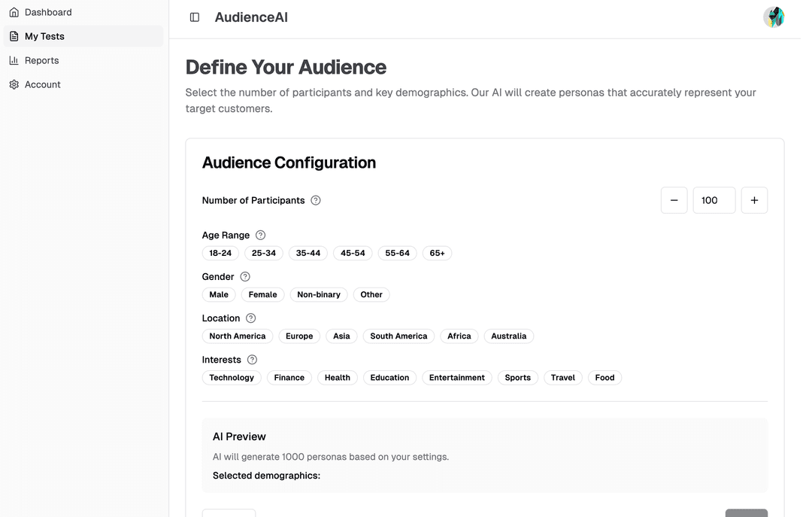Toggle the Male gender chip
Screen dimensions: 812x517
219,294
